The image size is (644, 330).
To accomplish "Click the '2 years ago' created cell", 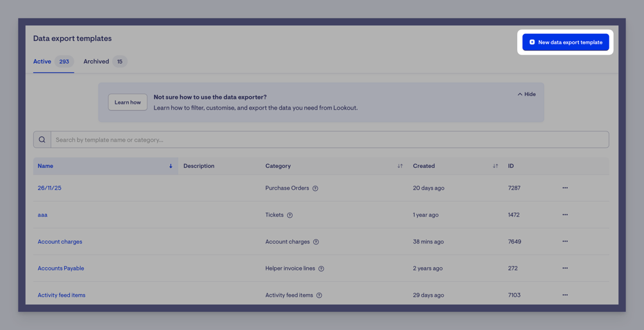I will coord(427,268).
